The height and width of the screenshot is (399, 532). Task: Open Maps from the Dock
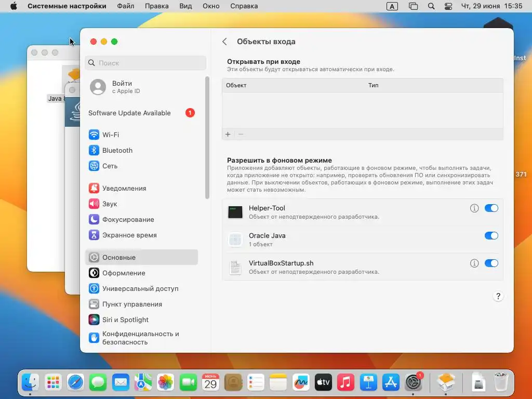coord(143,382)
